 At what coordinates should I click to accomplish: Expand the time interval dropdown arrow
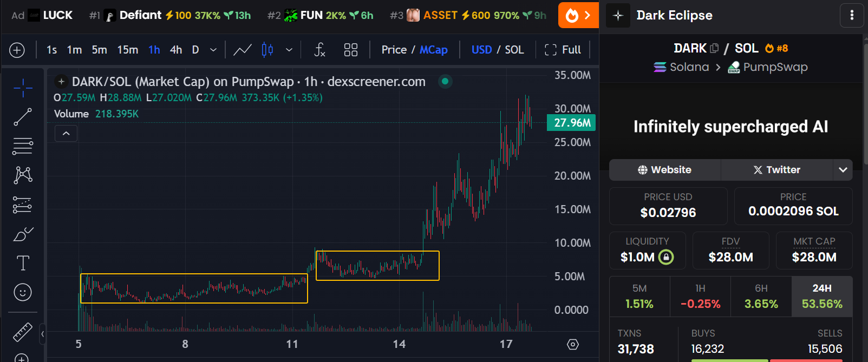(213, 50)
